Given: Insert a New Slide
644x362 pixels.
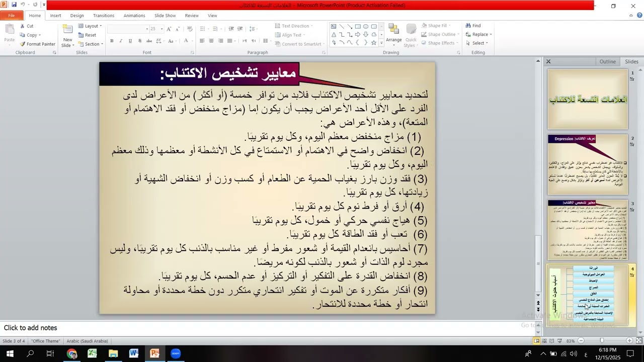Looking at the screenshot, I should (x=67, y=35).
